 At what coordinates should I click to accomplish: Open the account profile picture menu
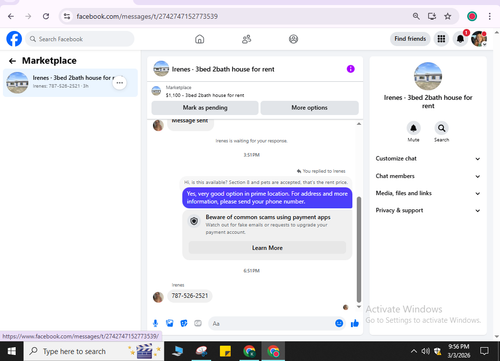click(479, 39)
